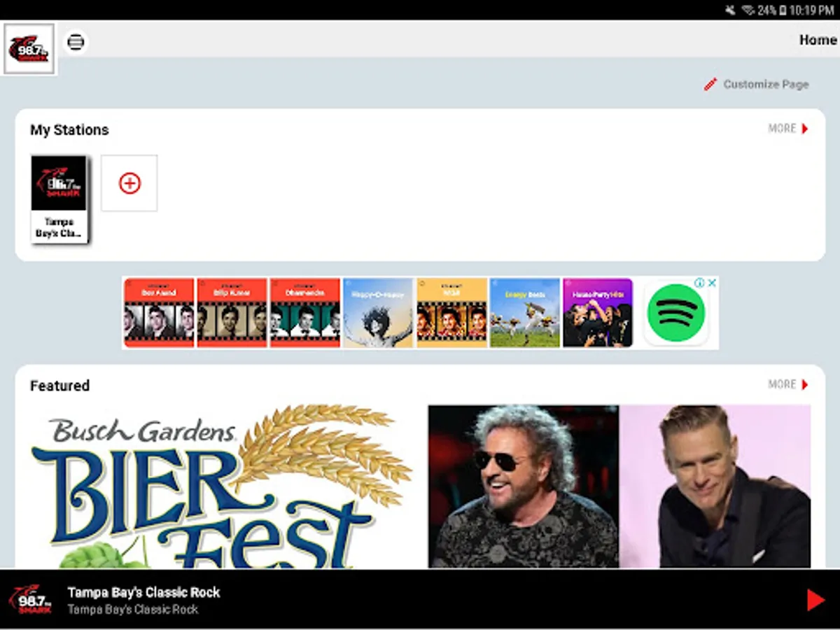
Task: Open ad info icon
Action: pos(699,283)
